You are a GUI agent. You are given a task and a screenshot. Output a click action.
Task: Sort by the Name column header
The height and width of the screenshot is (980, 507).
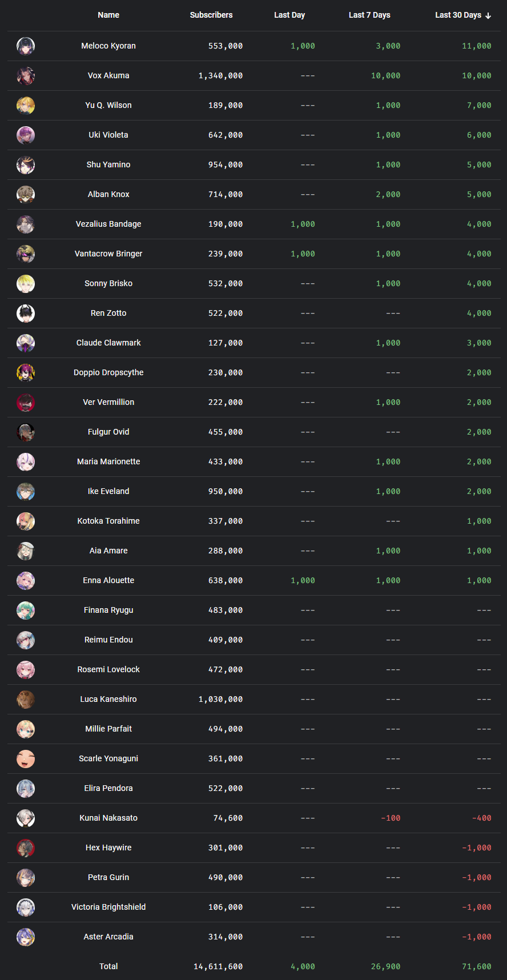108,15
